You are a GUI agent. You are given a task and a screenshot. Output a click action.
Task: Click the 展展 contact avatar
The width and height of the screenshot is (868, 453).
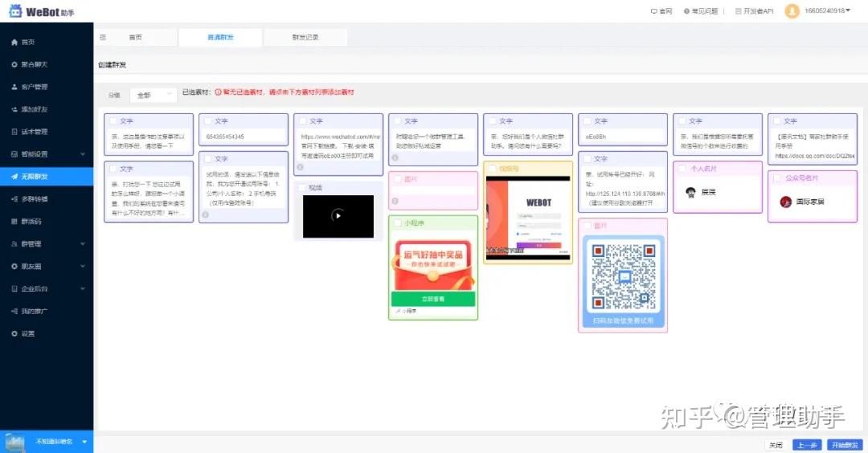[x=690, y=192]
